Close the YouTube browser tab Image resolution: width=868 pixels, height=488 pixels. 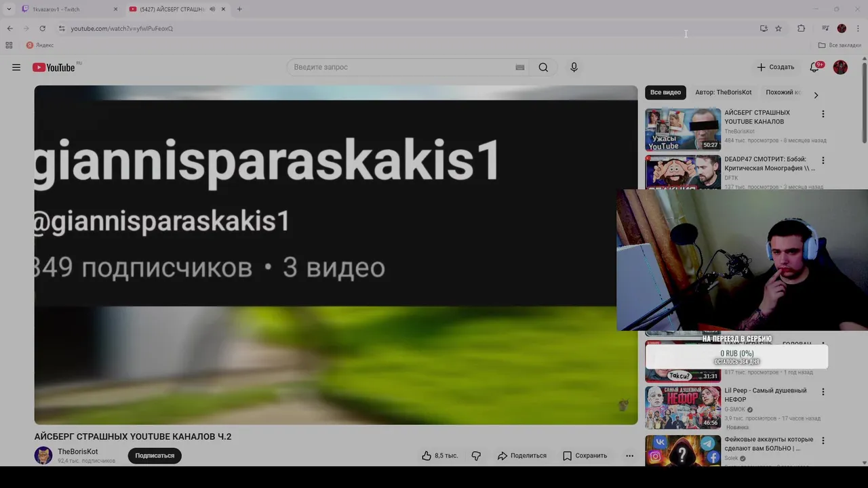pos(223,9)
